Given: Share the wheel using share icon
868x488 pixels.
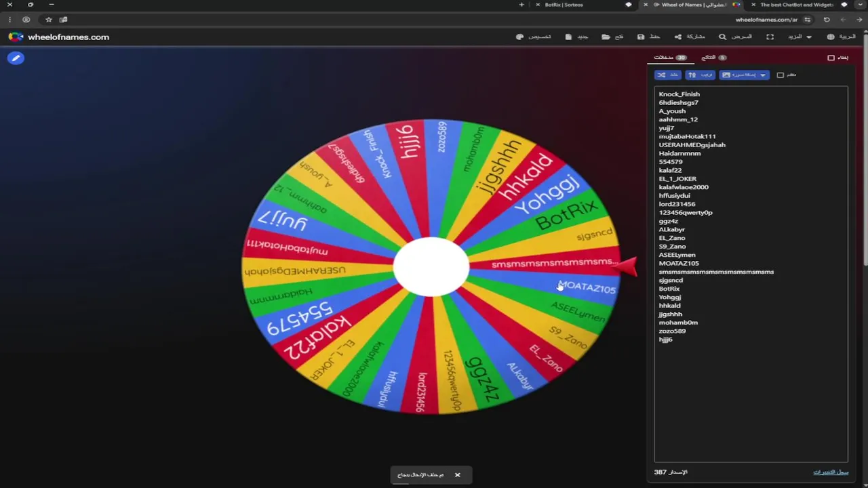Looking at the screenshot, I should 677,37.
